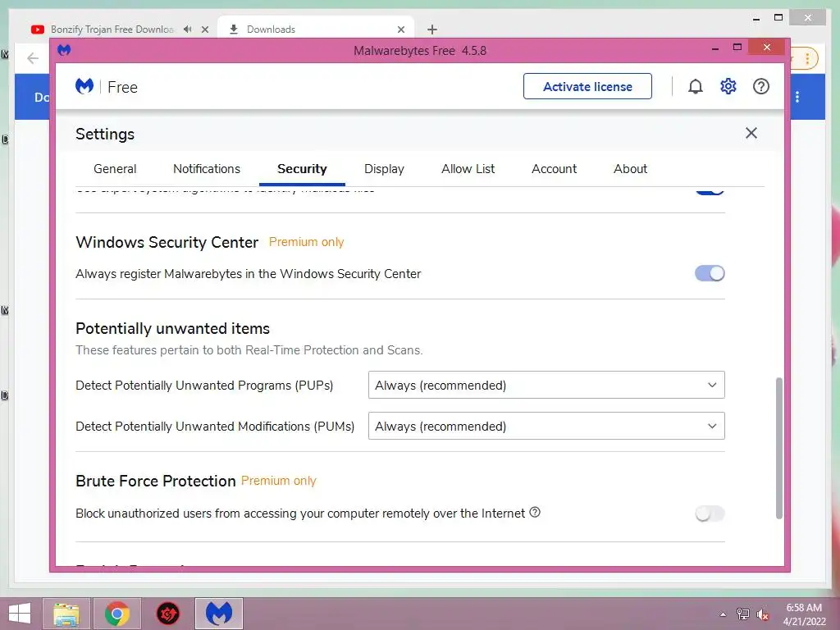Click the Potentially unwanted items heading
Image resolution: width=840 pixels, height=630 pixels.
tap(172, 328)
